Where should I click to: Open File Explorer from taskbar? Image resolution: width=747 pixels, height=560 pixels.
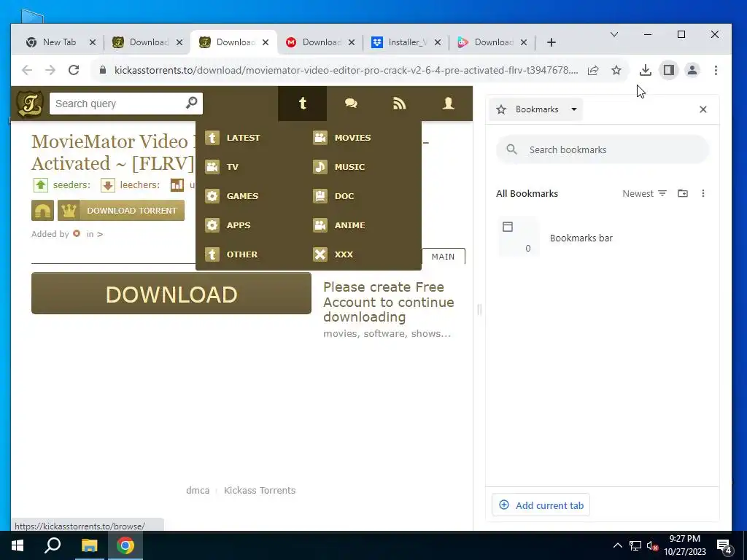[x=89, y=545]
